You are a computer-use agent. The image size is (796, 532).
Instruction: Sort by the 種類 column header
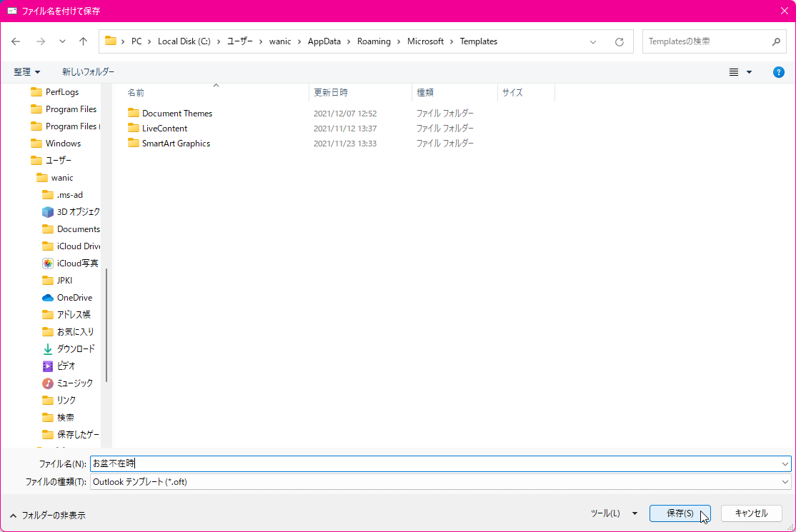coord(425,92)
